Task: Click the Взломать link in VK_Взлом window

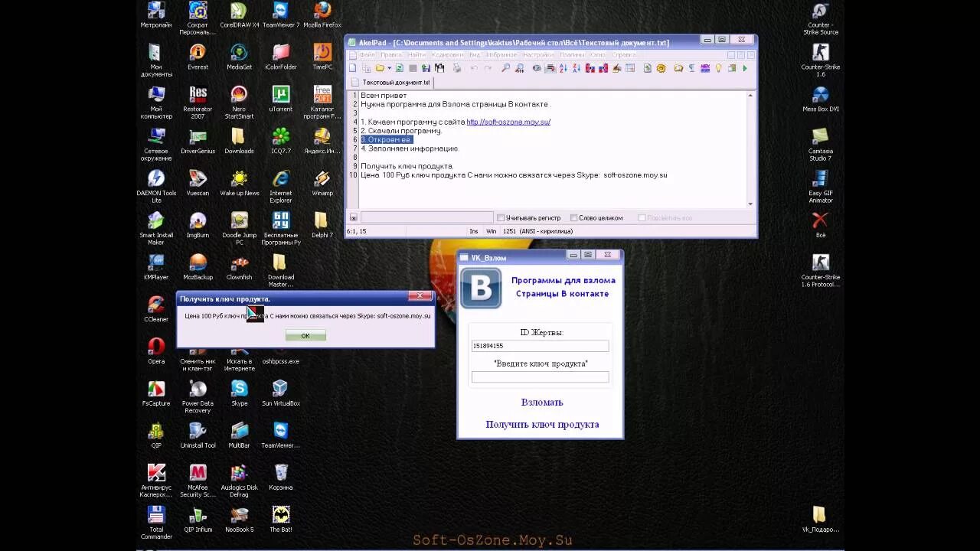Action: click(x=542, y=403)
